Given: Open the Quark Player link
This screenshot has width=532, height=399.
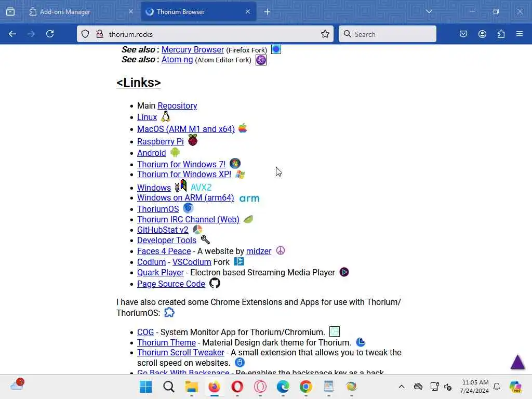Looking at the screenshot, I should click(x=161, y=273).
